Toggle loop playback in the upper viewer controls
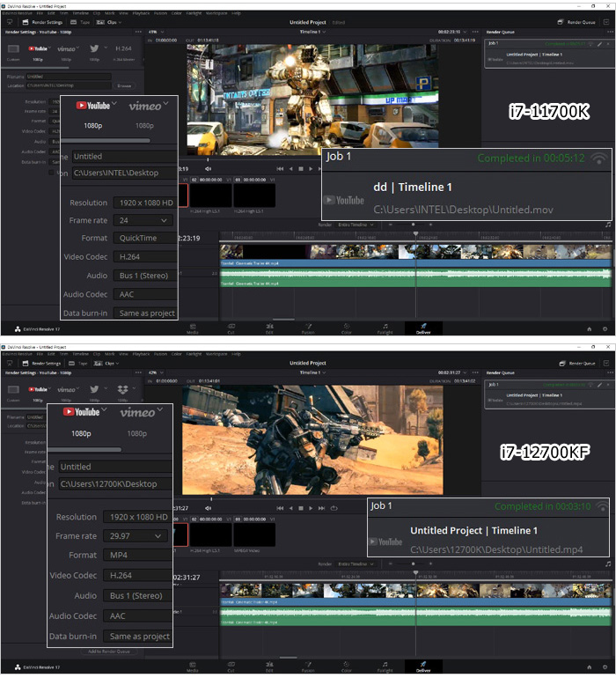The width and height of the screenshot is (616, 678). pos(335,168)
